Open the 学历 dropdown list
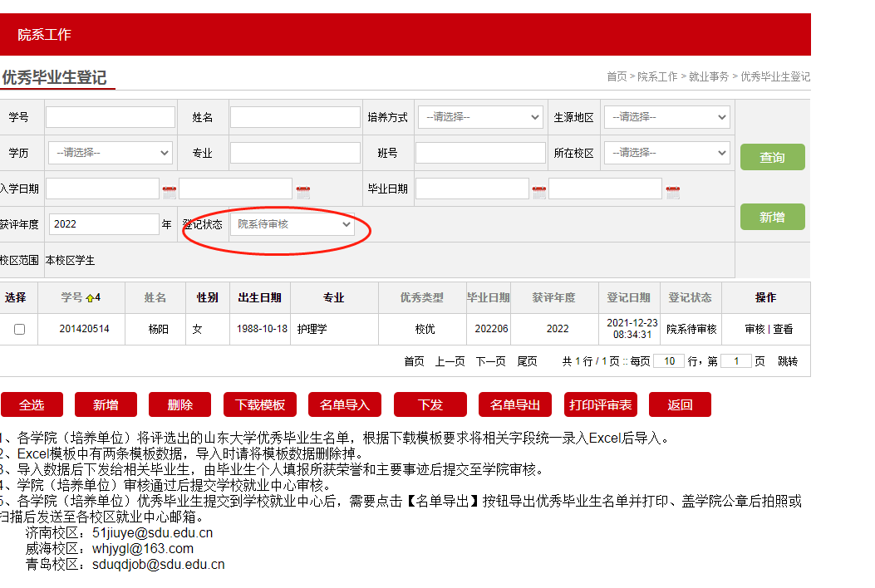Screen dimensions: 875x588 pyautogui.click(x=111, y=153)
